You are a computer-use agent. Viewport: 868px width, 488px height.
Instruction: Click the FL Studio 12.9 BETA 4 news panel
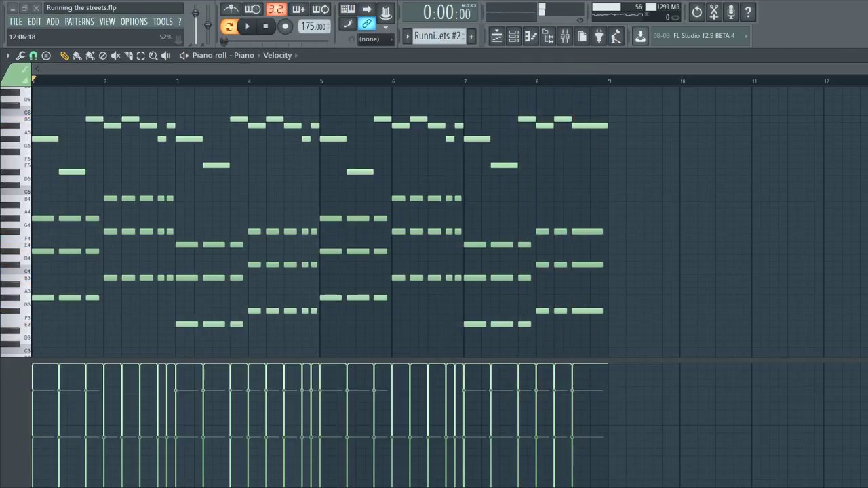pyautogui.click(x=699, y=36)
